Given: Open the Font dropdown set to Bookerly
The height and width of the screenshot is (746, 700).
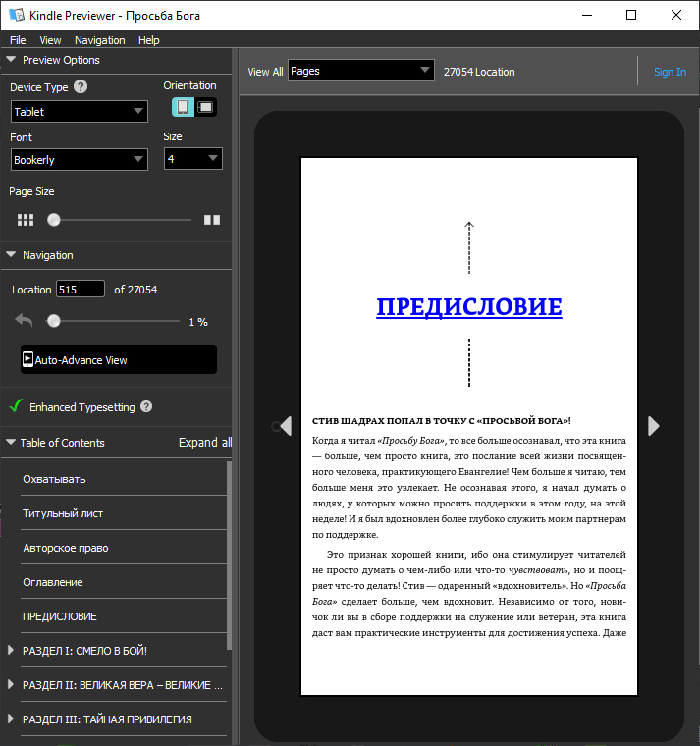Looking at the screenshot, I should [79, 159].
